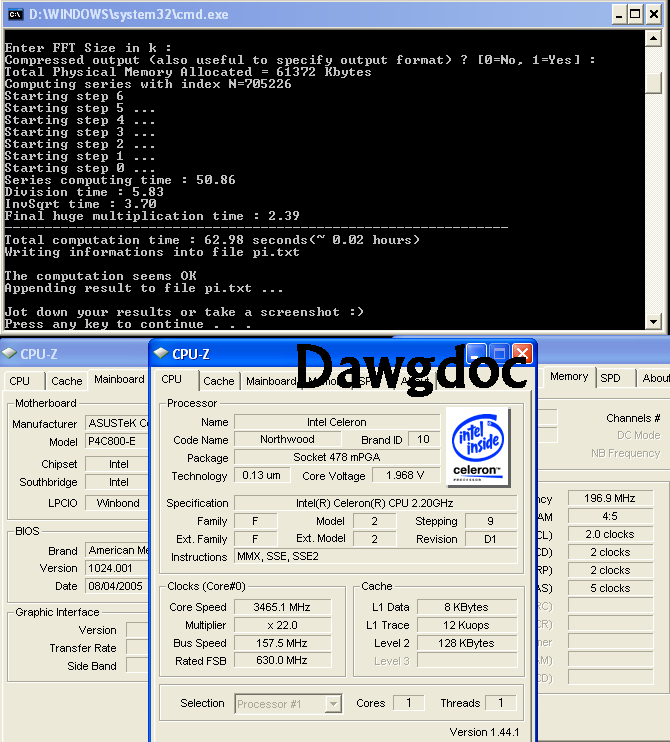Click the 2.0 clocks CAS latency value
The width and height of the screenshot is (670, 742).
point(610,534)
